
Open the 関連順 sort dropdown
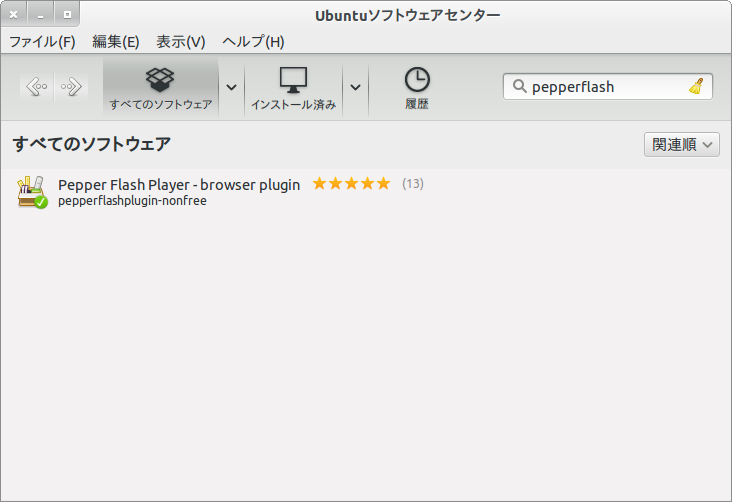682,145
